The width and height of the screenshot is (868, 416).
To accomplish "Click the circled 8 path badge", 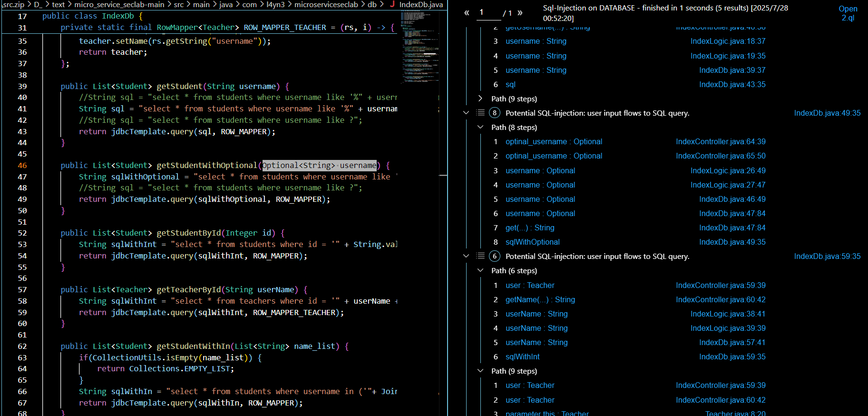I will (x=495, y=113).
